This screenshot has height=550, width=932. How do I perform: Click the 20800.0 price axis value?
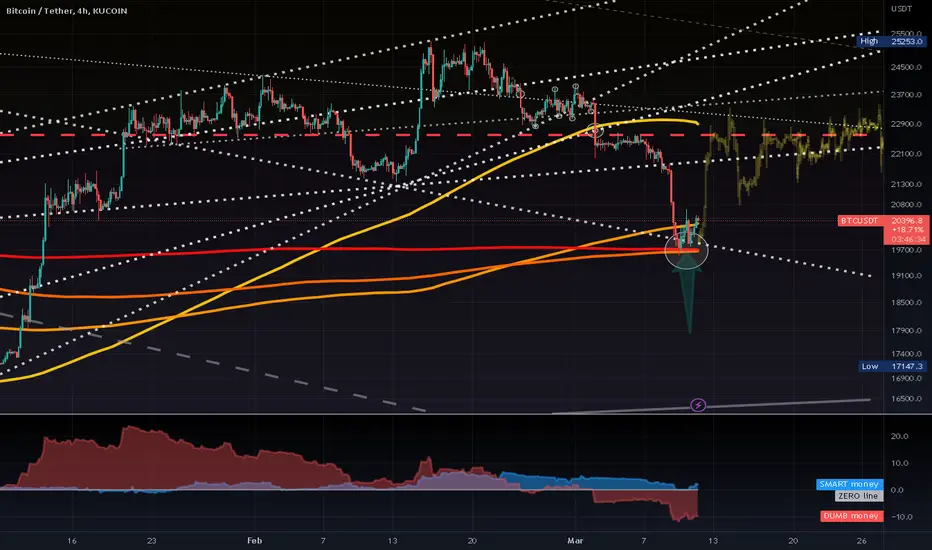click(906, 205)
